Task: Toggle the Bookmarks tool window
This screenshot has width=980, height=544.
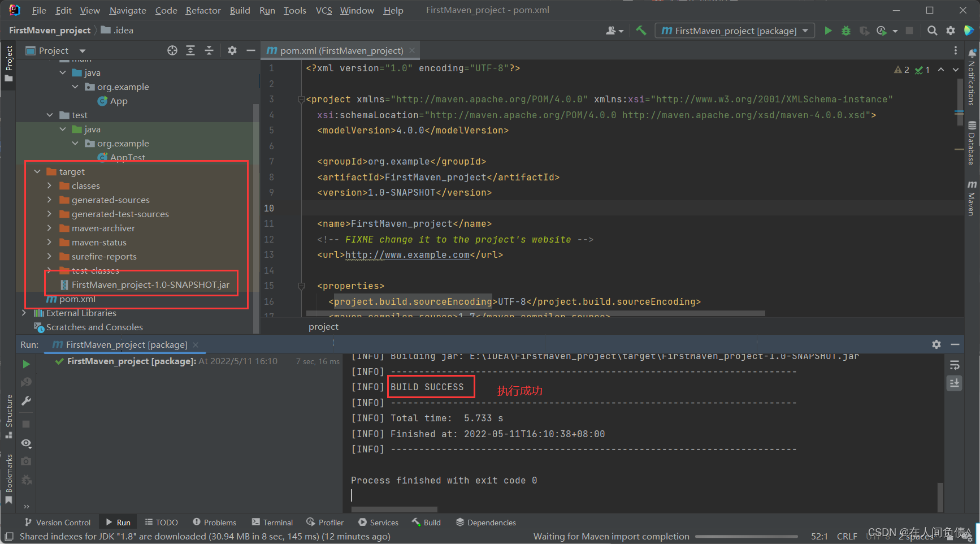Action: 8,480
